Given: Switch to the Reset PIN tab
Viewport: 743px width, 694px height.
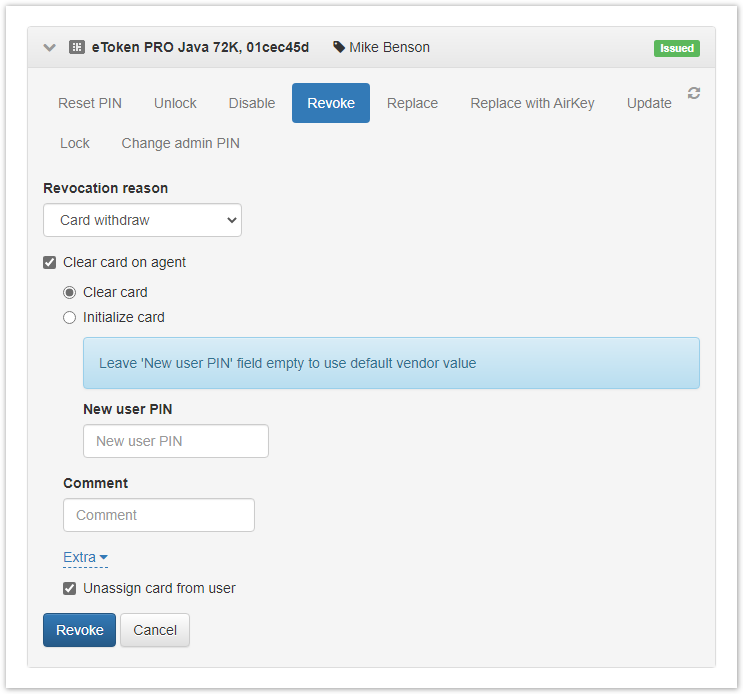Looking at the screenshot, I should pos(90,103).
